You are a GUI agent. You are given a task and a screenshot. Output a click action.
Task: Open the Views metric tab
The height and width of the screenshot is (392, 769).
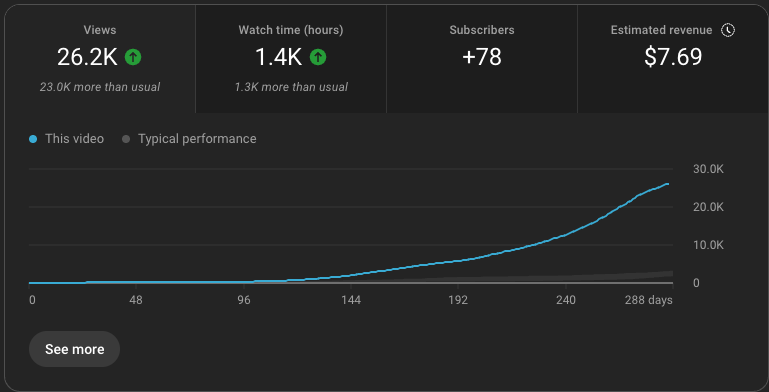(x=100, y=59)
